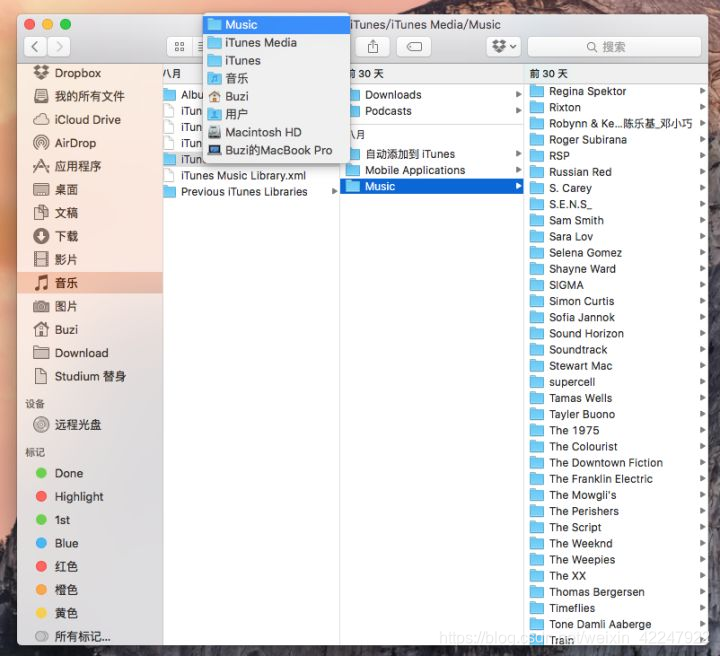Image resolution: width=720 pixels, height=656 pixels.
Task: Open Downloads (下载) in the sidebar
Action: (x=90, y=236)
